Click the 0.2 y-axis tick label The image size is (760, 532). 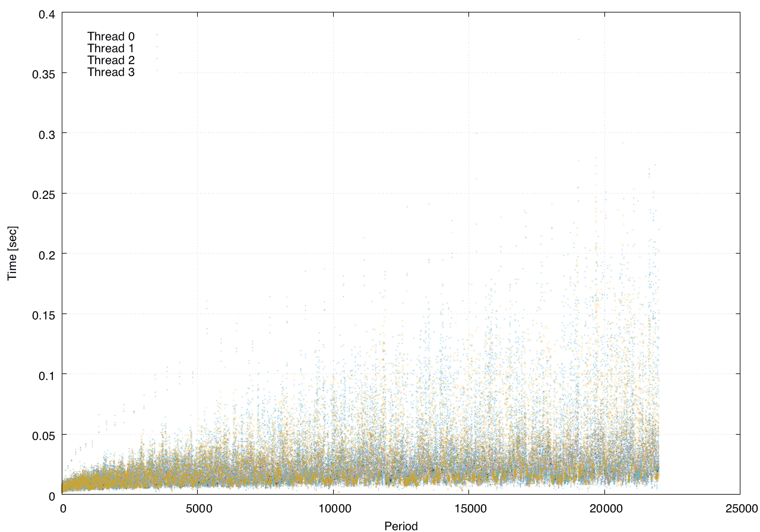(46, 254)
